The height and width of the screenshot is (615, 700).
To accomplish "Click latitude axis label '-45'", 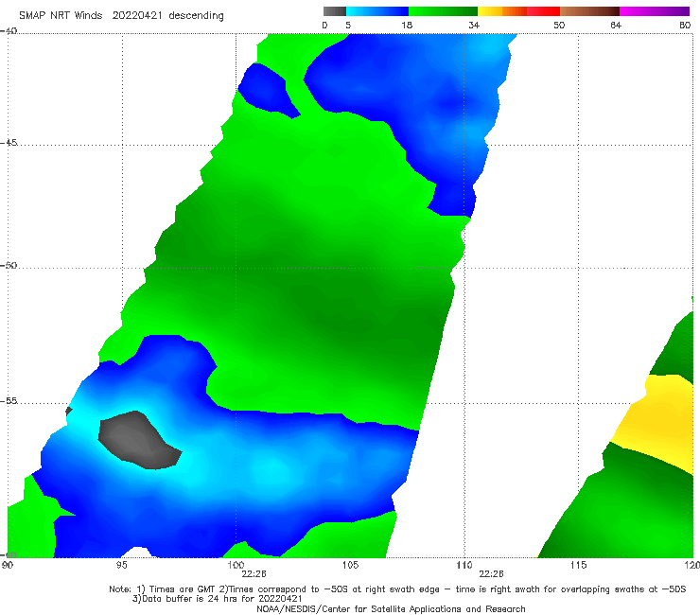I will pyautogui.click(x=9, y=143).
